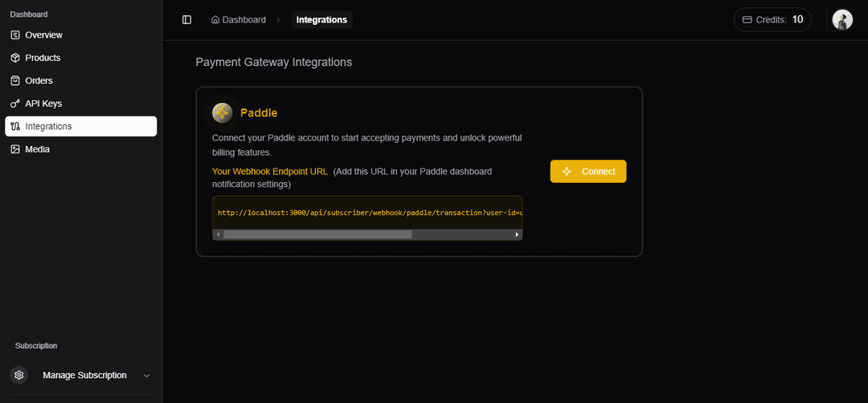Screen dimensions: 868x403
Task: Click the credit card icon beside Credits
Action: pos(747,20)
